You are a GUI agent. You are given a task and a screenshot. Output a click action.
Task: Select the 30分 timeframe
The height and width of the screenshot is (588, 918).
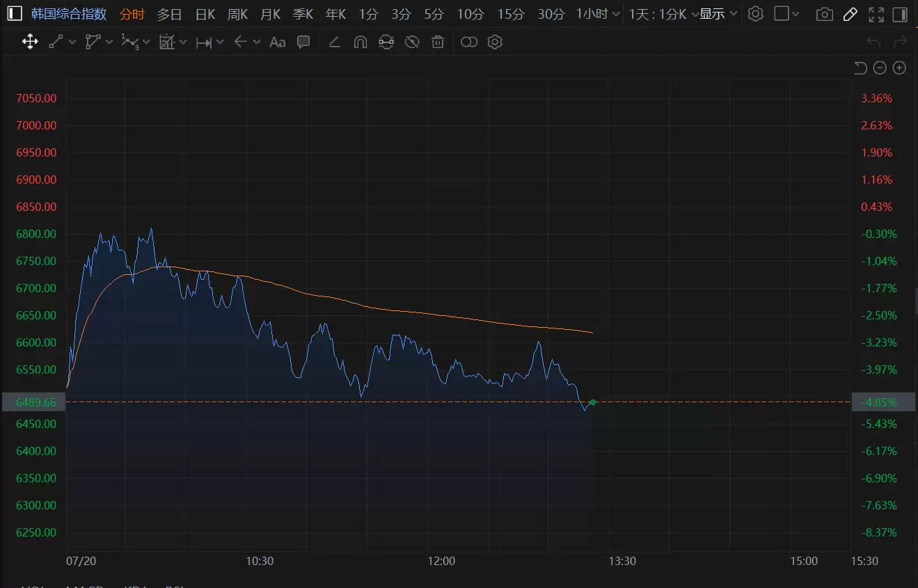pyautogui.click(x=551, y=14)
